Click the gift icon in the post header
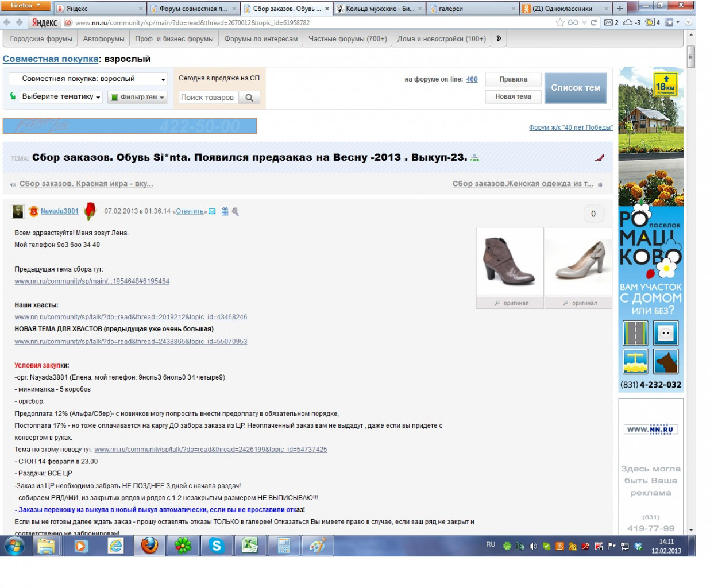The image size is (714, 588). click(225, 211)
